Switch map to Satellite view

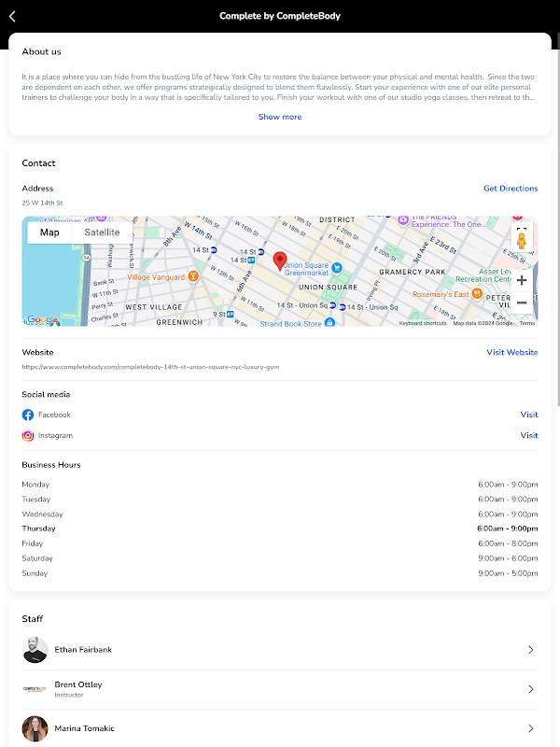click(102, 233)
